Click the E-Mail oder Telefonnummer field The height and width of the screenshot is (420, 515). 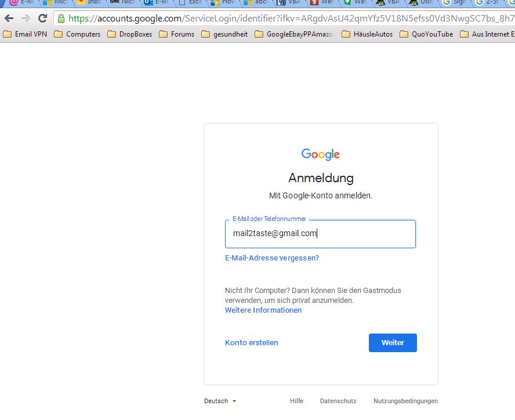tap(321, 234)
